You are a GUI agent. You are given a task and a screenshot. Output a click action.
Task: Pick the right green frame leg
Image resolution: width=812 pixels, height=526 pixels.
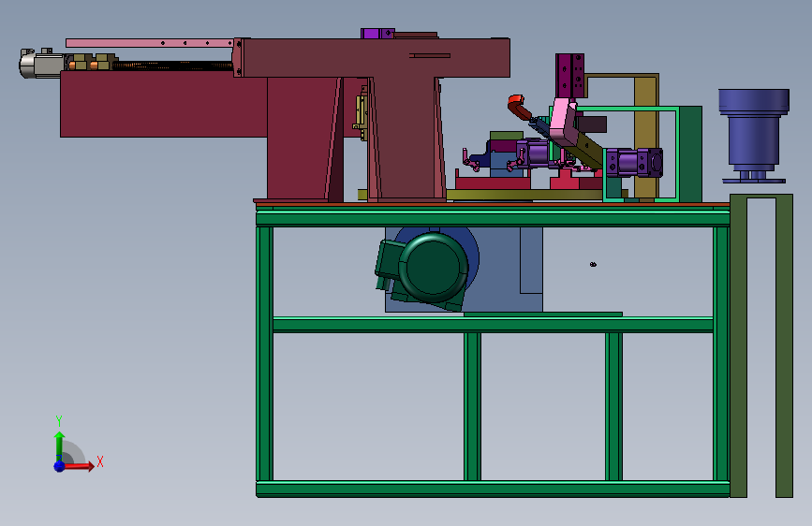[721, 354]
